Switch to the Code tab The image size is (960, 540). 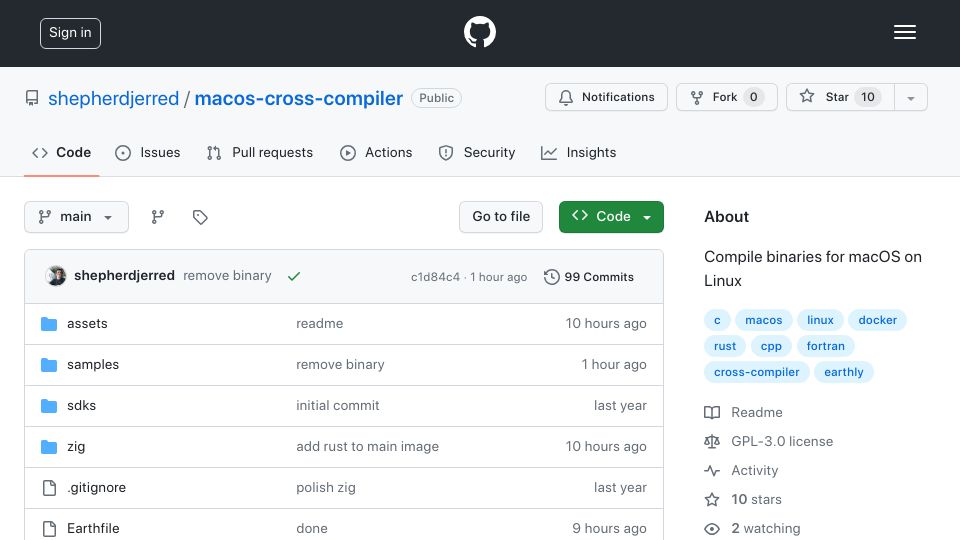pyautogui.click(x=62, y=152)
